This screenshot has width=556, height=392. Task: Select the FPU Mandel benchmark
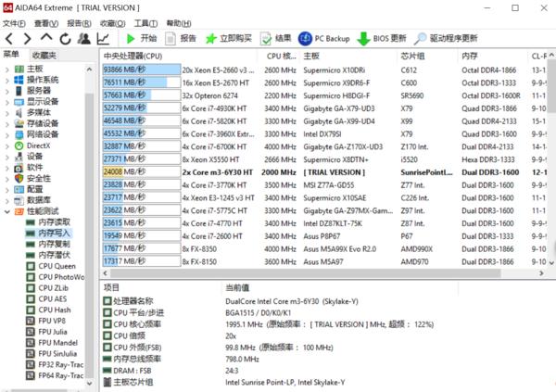[52, 343]
